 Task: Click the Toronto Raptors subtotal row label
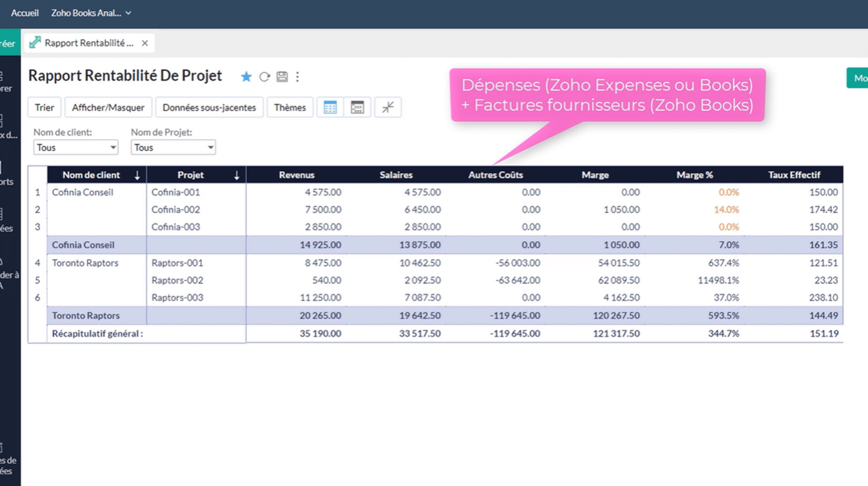(86, 316)
